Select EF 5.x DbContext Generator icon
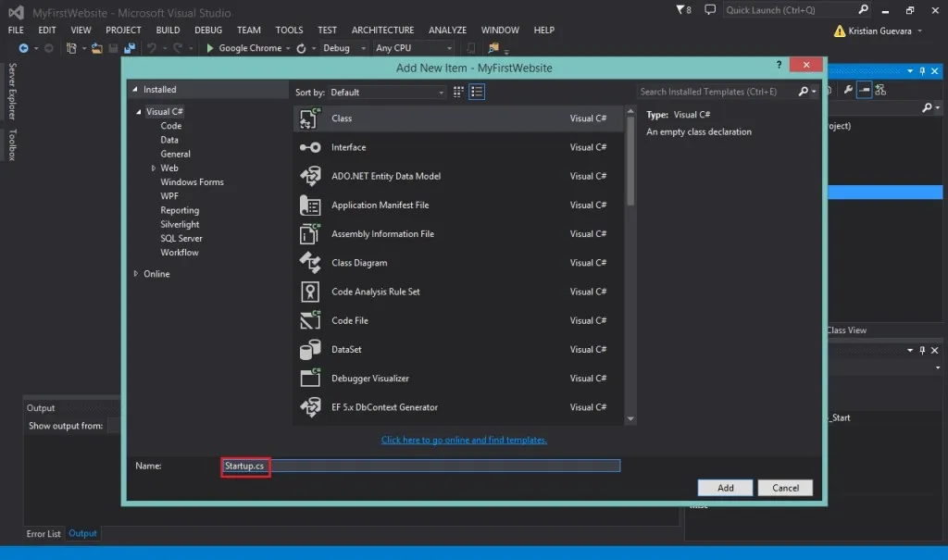Image resolution: width=948 pixels, height=560 pixels. pyautogui.click(x=310, y=407)
